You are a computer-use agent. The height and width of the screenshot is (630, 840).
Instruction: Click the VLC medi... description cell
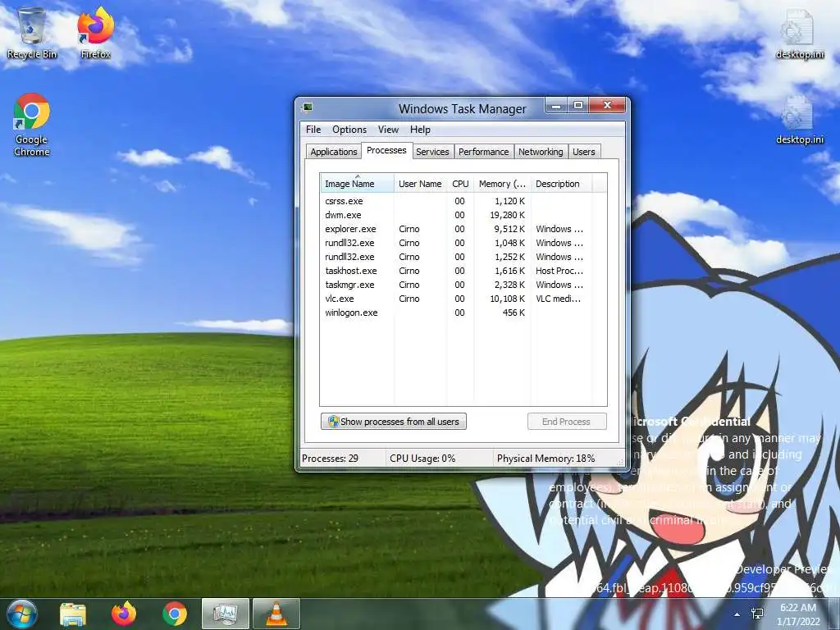pyautogui.click(x=558, y=299)
